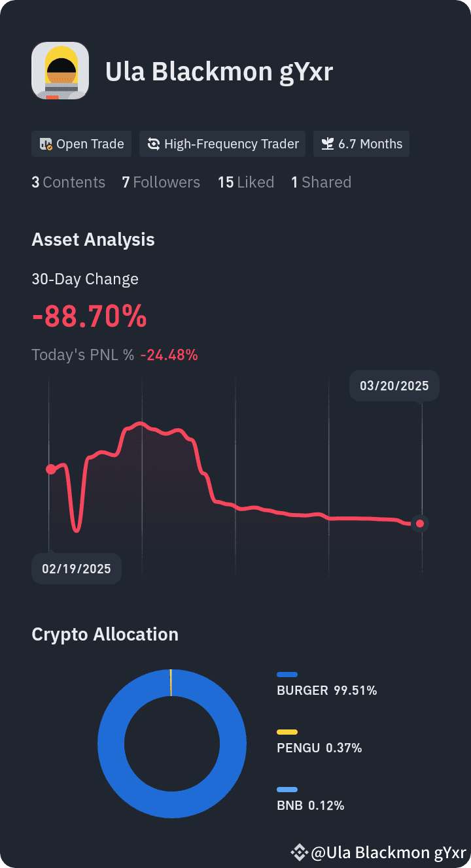The height and width of the screenshot is (868, 471).
Task: Click the Open Trade badge icon
Action: 46,144
